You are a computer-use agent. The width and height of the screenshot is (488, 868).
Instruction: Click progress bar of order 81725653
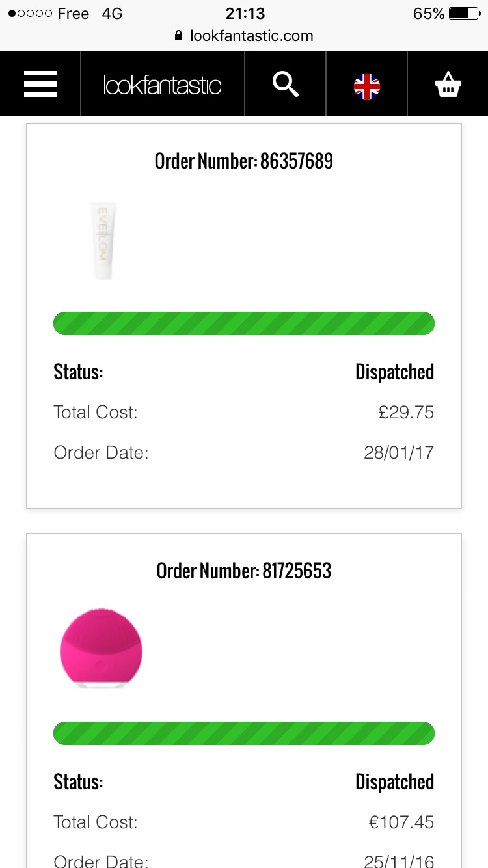coord(244,733)
